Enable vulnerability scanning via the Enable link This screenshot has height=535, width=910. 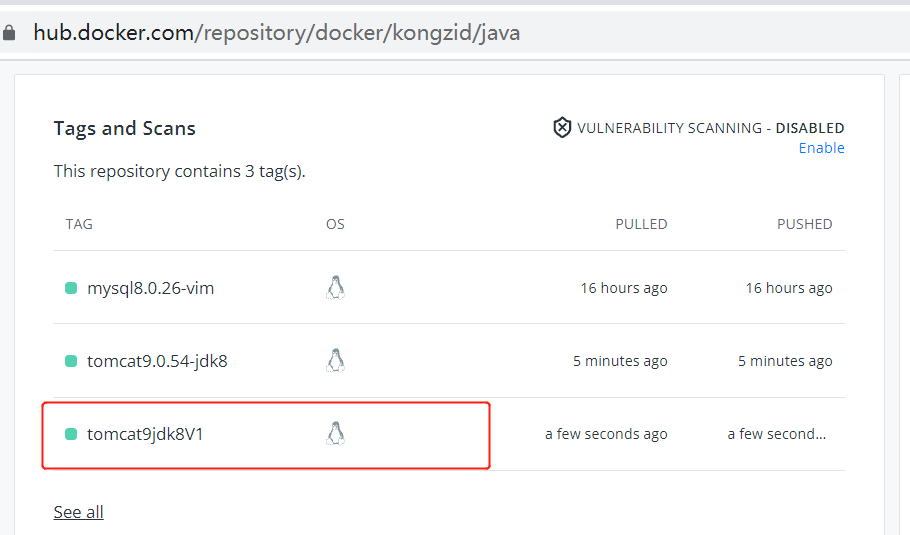pyautogui.click(x=821, y=148)
